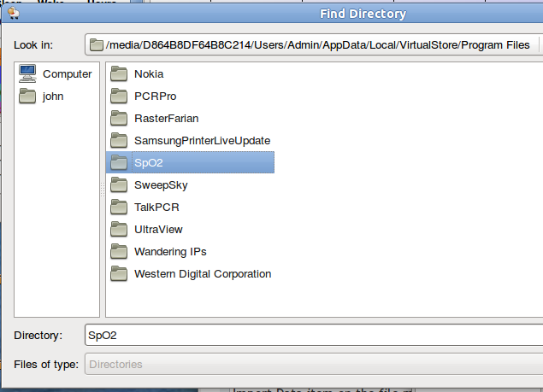
Task: Select the SweepSky folder name
Action: [161, 184]
